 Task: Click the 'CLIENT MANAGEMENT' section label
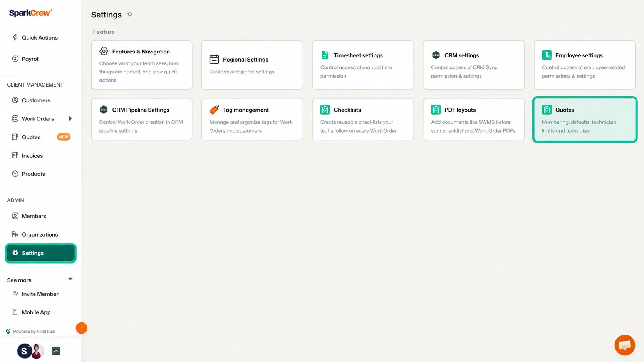point(35,85)
